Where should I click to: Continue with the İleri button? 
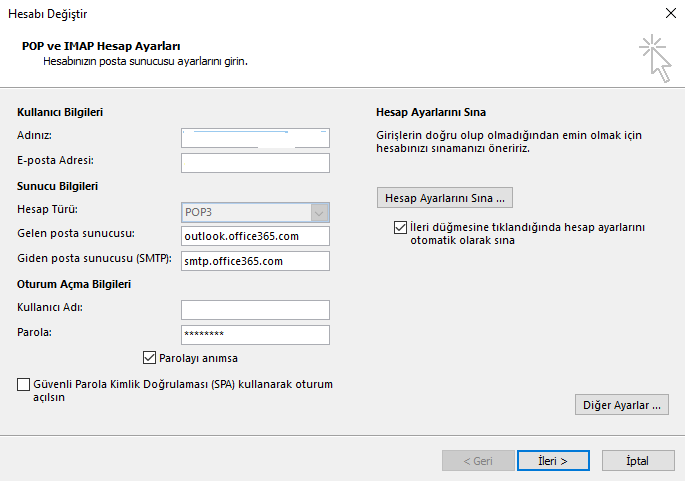pyautogui.click(x=553, y=461)
